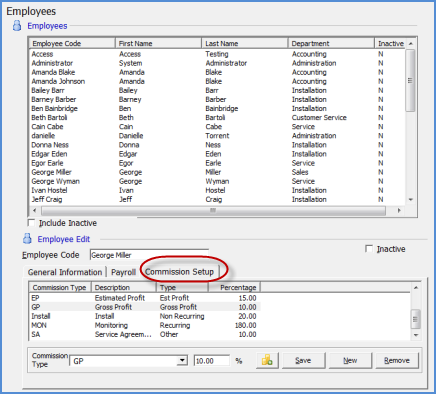Click the Department column header
436x394 pixels.
pyautogui.click(x=331, y=43)
